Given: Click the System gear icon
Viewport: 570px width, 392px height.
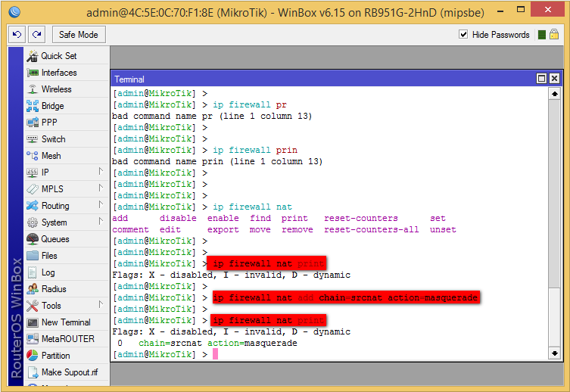Looking at the screenshot, I should pyautogui.click(x=33, y=222).
